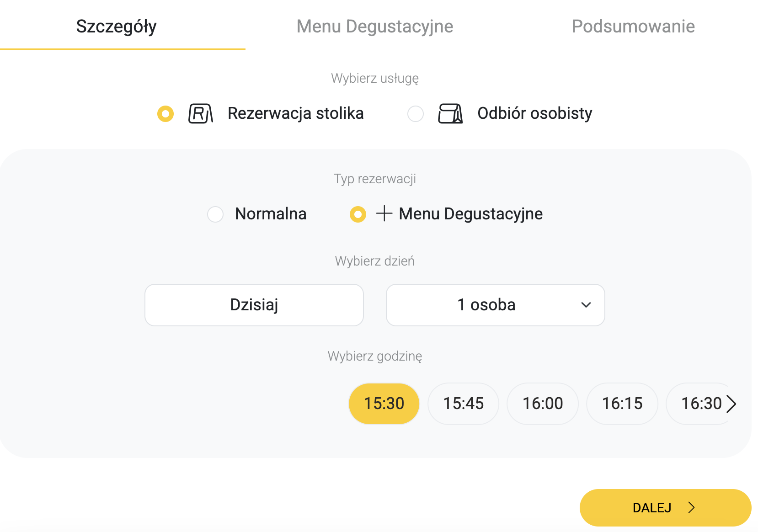Open the Dzisiaj day picker

tap(254, 305)
